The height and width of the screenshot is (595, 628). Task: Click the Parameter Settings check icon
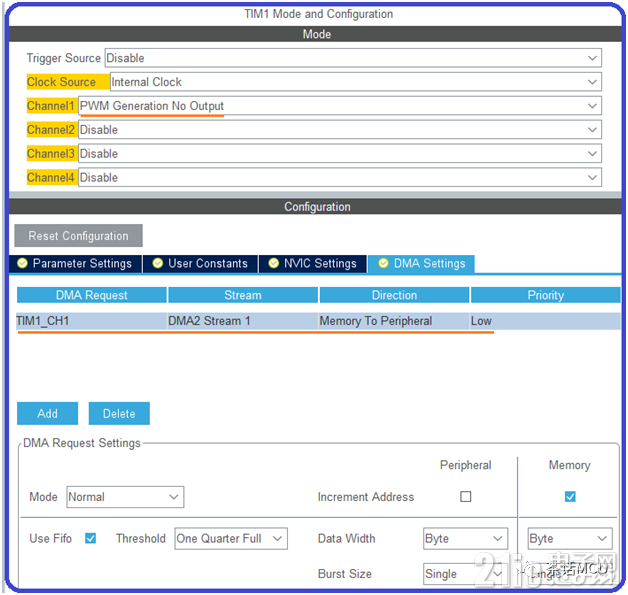[22, 263]
